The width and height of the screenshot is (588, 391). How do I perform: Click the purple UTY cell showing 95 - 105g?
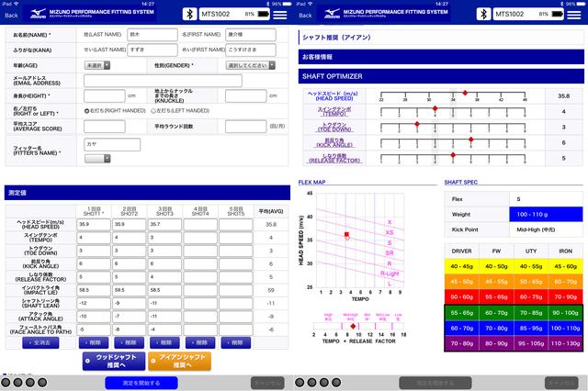point(531,343)
